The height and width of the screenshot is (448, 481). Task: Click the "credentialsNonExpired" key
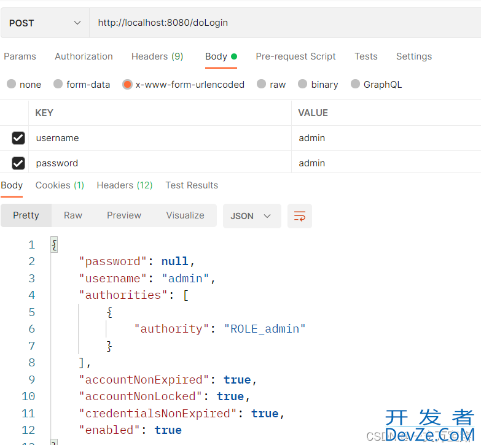[x=158, y=414]
